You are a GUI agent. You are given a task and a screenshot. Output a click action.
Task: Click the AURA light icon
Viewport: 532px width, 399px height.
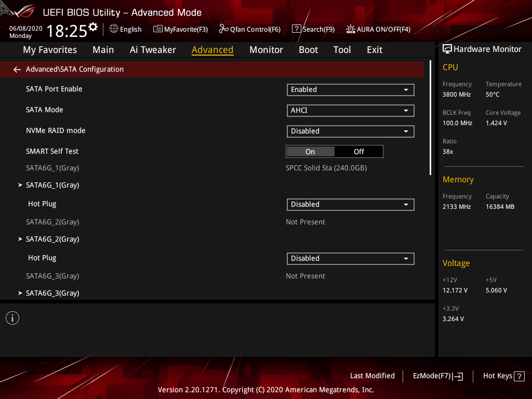351,29
